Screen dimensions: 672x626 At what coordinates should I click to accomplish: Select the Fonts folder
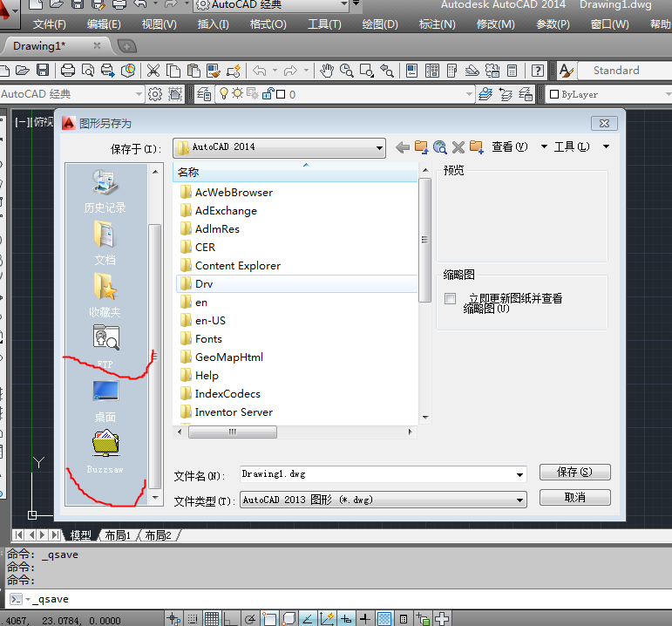coord(208,339)
